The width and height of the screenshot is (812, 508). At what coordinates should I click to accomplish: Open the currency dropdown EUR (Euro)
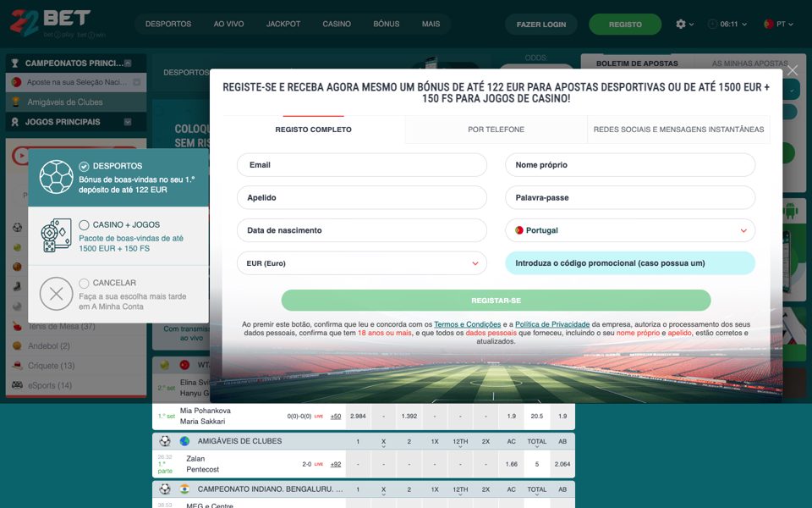tap(361, 263)
